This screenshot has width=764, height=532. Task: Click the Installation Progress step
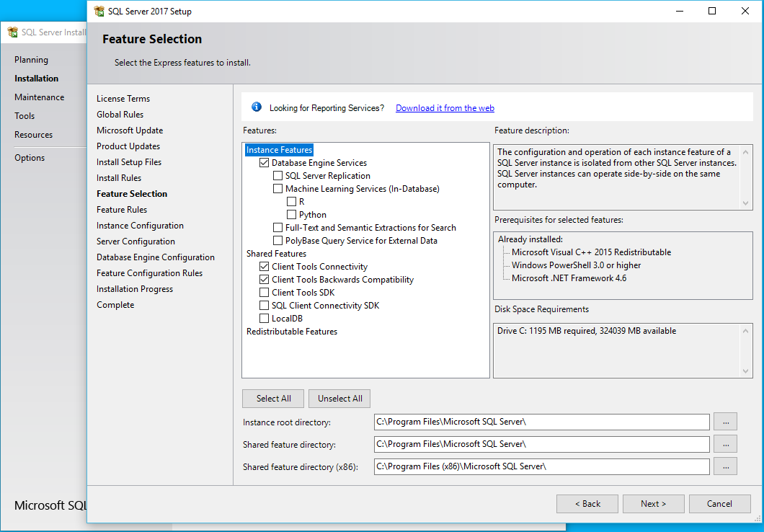[x=135, y=289]
